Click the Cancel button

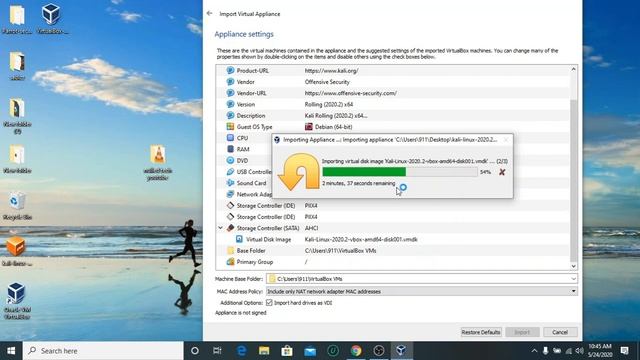tap(560, 332)
